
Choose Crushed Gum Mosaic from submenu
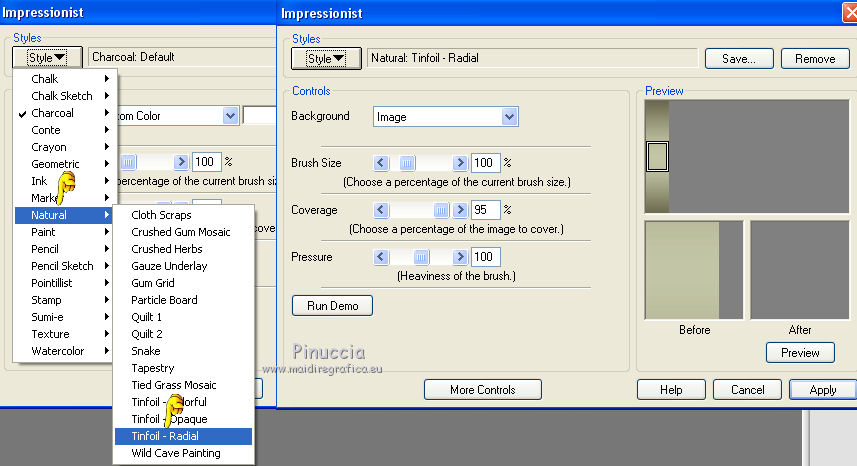coord(183,232)
